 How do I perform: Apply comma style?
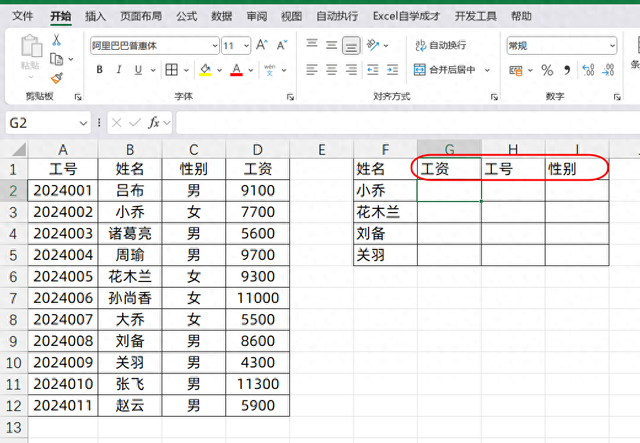(x=567, y=70)
